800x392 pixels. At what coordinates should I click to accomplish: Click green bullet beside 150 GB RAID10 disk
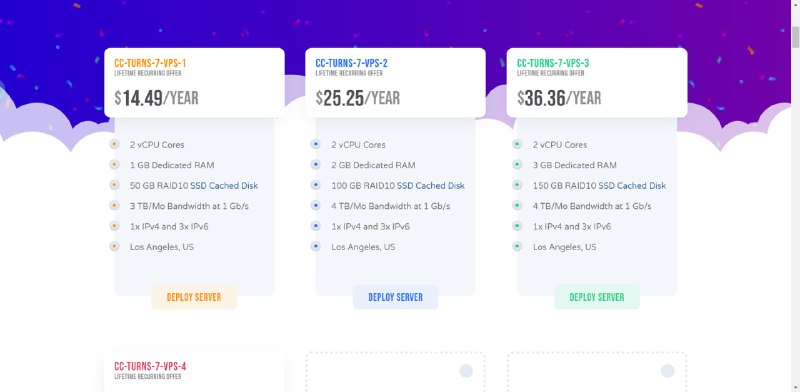pos(517,185)
